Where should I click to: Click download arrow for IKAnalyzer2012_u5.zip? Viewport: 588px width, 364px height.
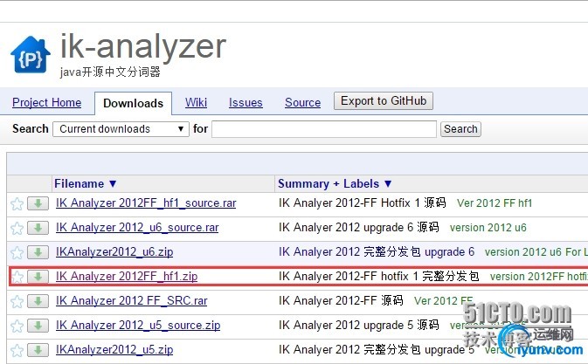[x=38, y=350]
